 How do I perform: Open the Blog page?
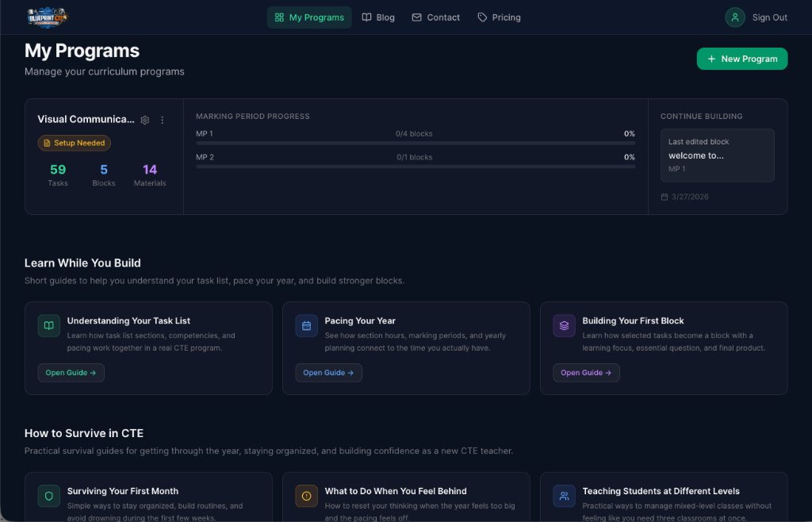point(378,17)
